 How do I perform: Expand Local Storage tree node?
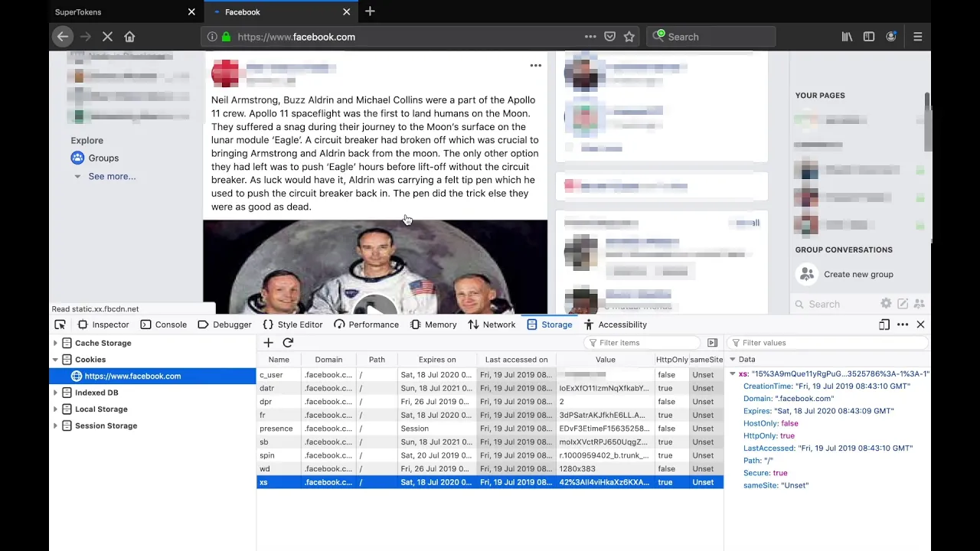point(55,409)
